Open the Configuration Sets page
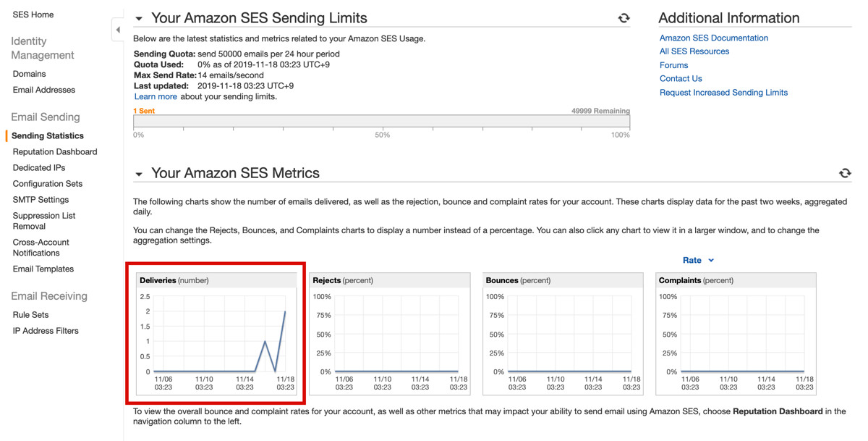This screenshot has height=441, width=868. click(x=47, y=183)
